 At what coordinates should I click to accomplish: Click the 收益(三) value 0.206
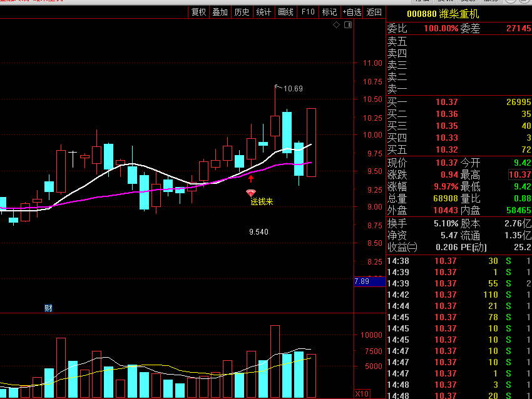(x=447, y=248)
